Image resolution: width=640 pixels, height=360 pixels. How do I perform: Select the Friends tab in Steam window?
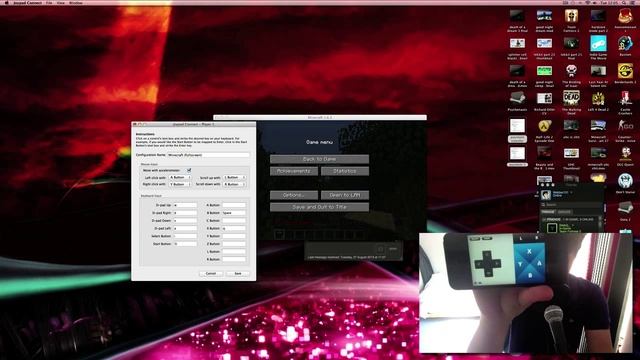tap(548, 212)
